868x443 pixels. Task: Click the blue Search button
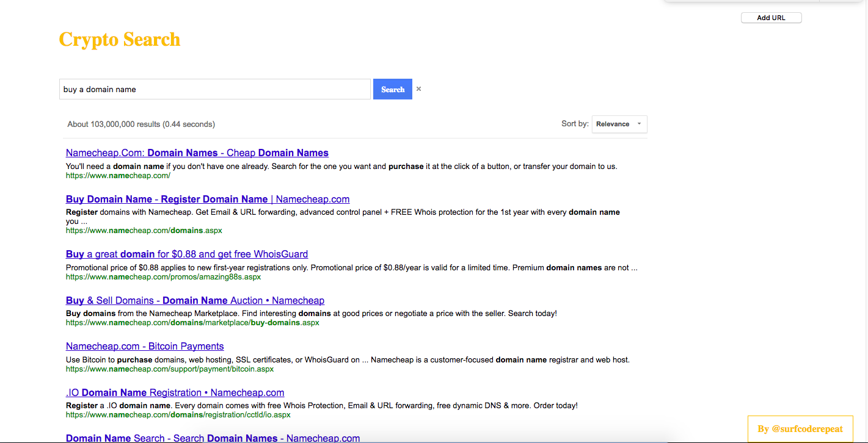[393, 89]
